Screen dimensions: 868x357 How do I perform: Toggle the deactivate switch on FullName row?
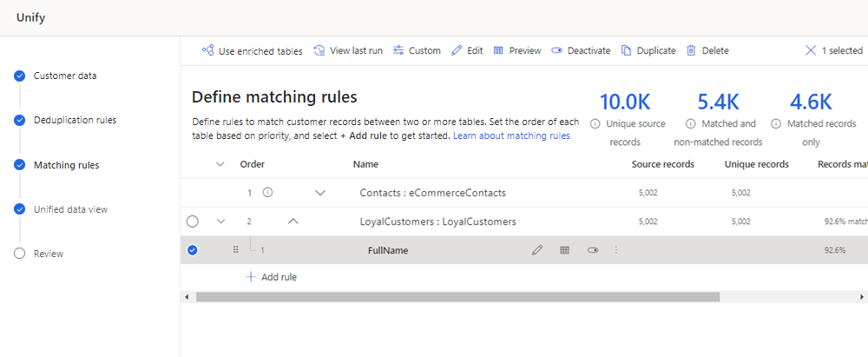pos(593,250)
